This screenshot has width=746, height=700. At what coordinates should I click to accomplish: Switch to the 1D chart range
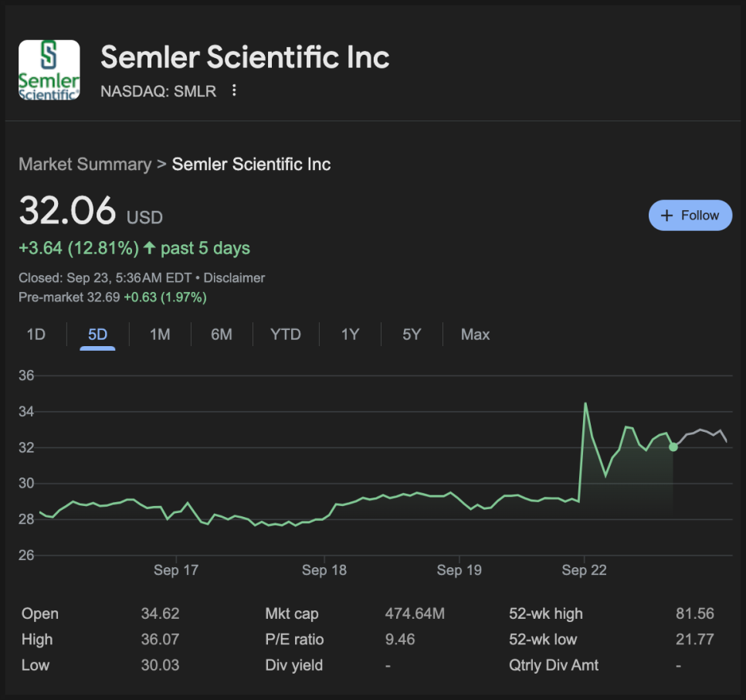tap(36, 335)
